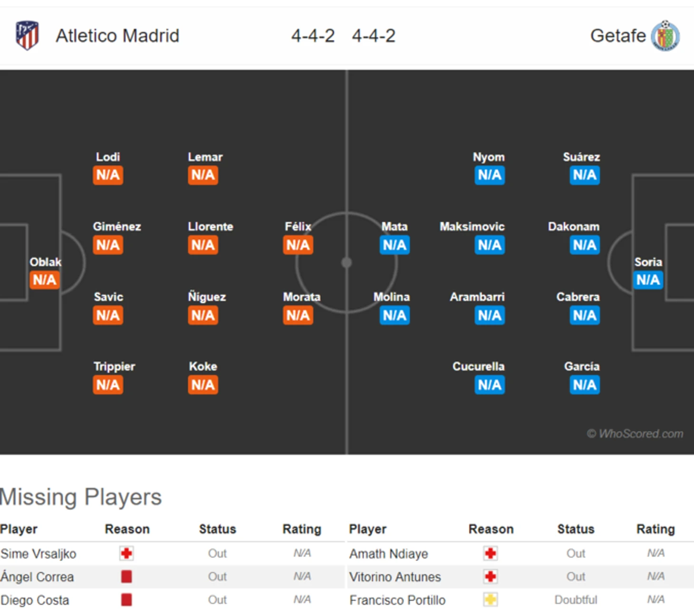694x616 pixels.
Task: Click Ángel Correa's red card icon
Action: [126, 577]
